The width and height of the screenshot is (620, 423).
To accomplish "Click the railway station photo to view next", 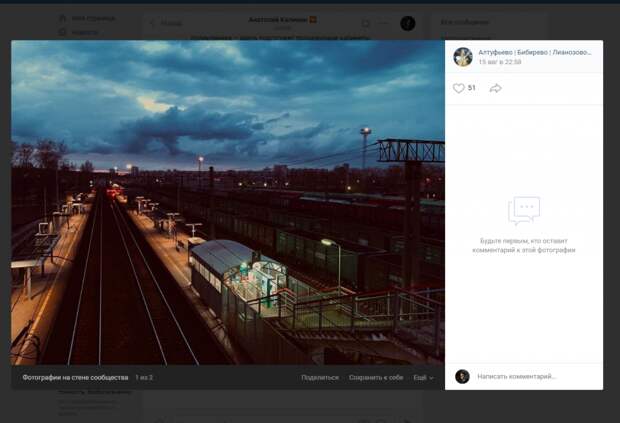I will pos(228,202).
